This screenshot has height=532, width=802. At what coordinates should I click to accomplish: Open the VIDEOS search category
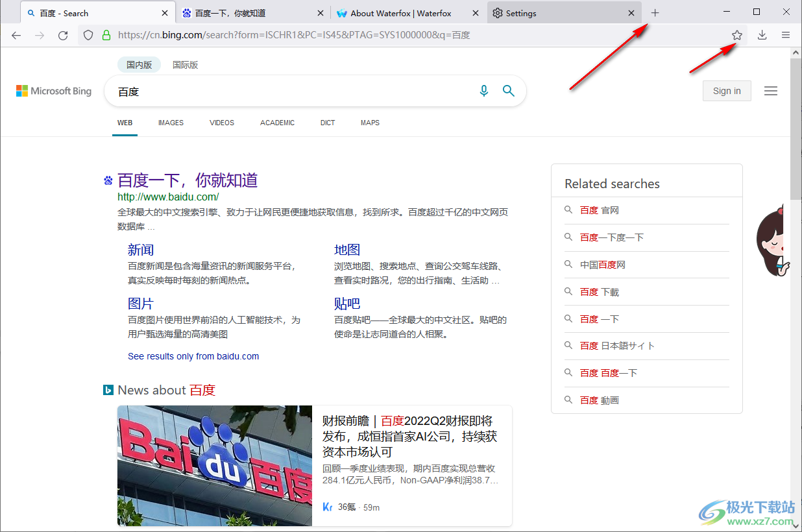222,123
